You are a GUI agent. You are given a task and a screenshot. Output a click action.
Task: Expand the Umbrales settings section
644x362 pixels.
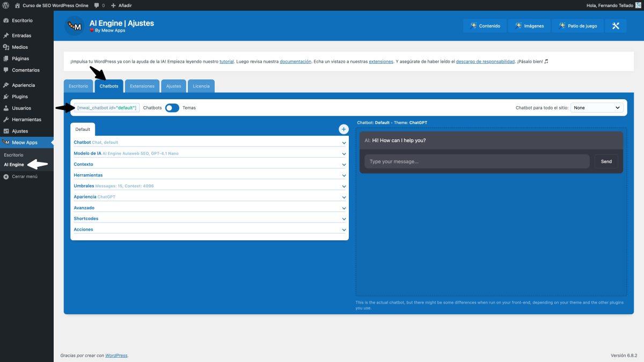pyautogui.click(x=209, y=186)
